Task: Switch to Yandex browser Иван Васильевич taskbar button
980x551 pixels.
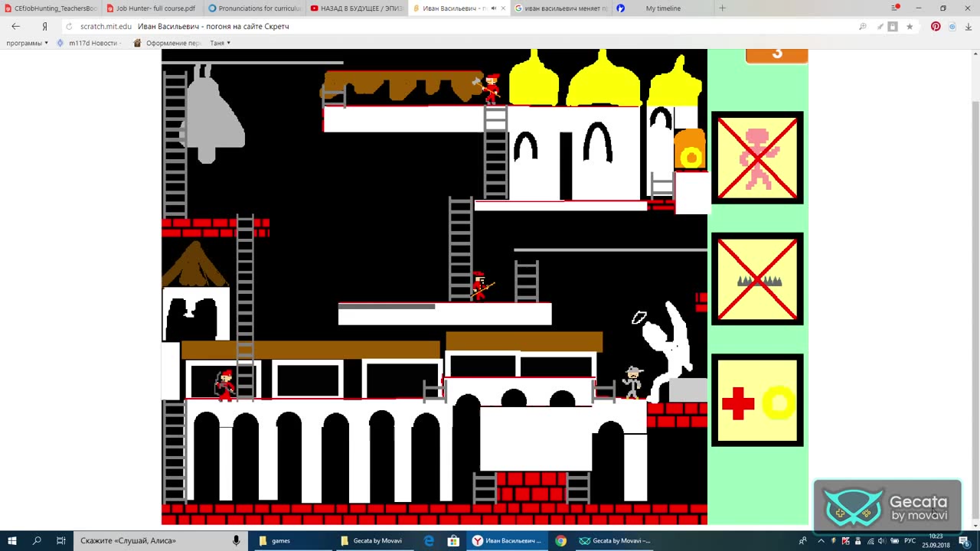Action: coord(508,540)
